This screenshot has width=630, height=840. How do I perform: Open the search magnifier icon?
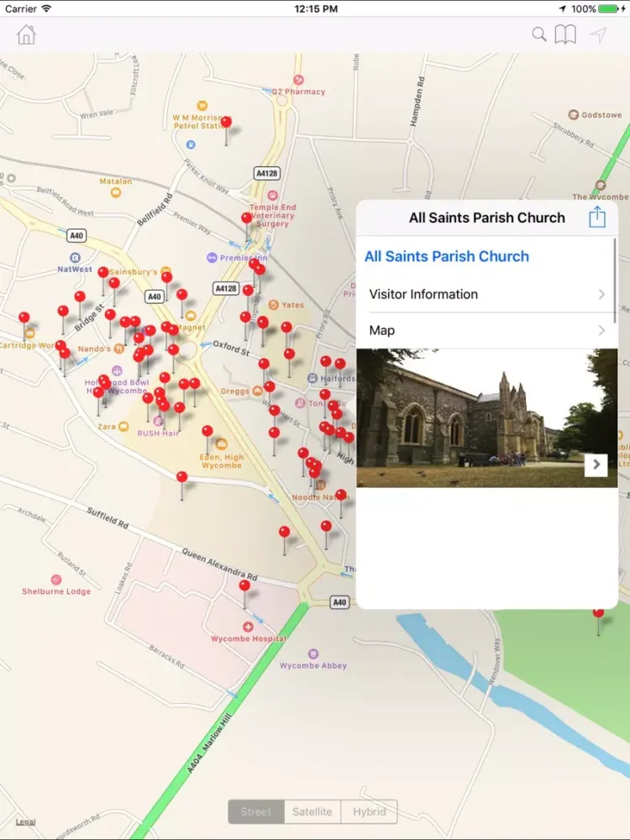click(539, 34)
